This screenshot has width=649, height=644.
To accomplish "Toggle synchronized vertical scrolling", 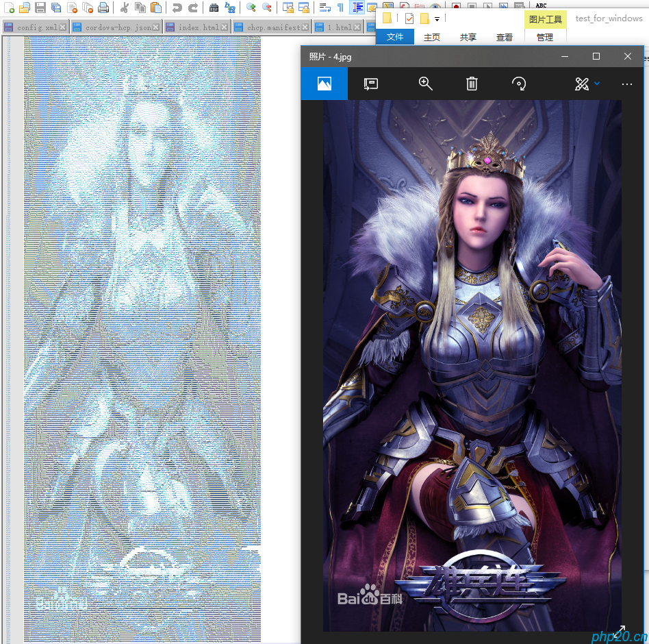I will [288, 7].
